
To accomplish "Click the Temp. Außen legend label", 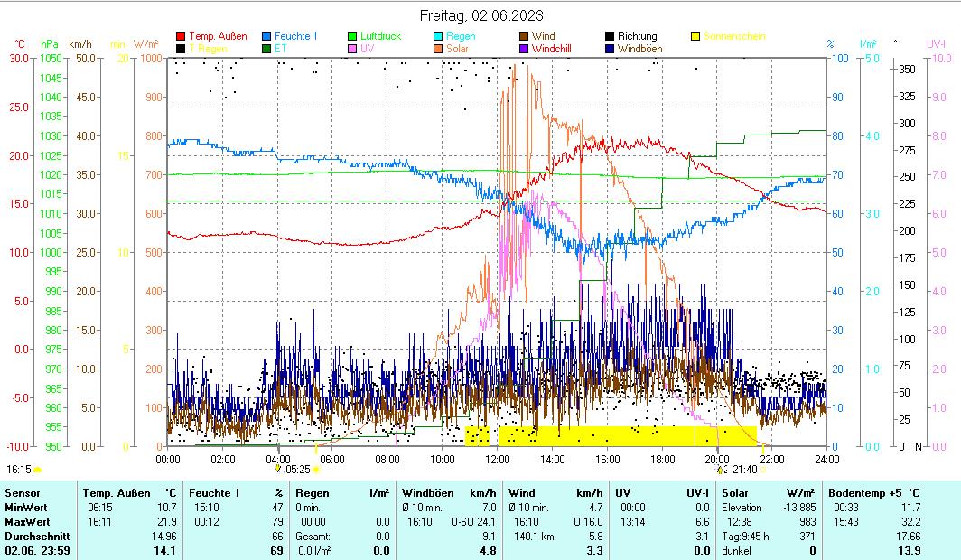I will coord(218,36).
